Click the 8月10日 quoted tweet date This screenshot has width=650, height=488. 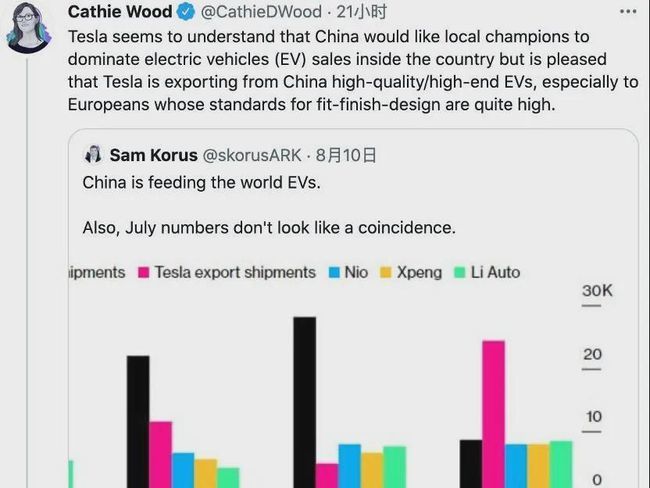click(x=346, y=155)
